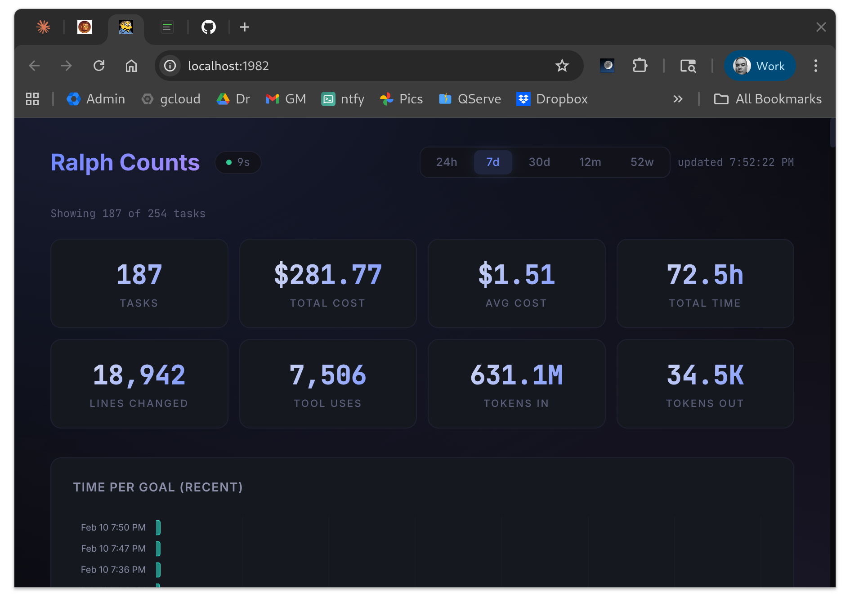Open All Bookmarks
This screenshot has height=616, width=850.
pyautogui.click(x=767, y=99)
